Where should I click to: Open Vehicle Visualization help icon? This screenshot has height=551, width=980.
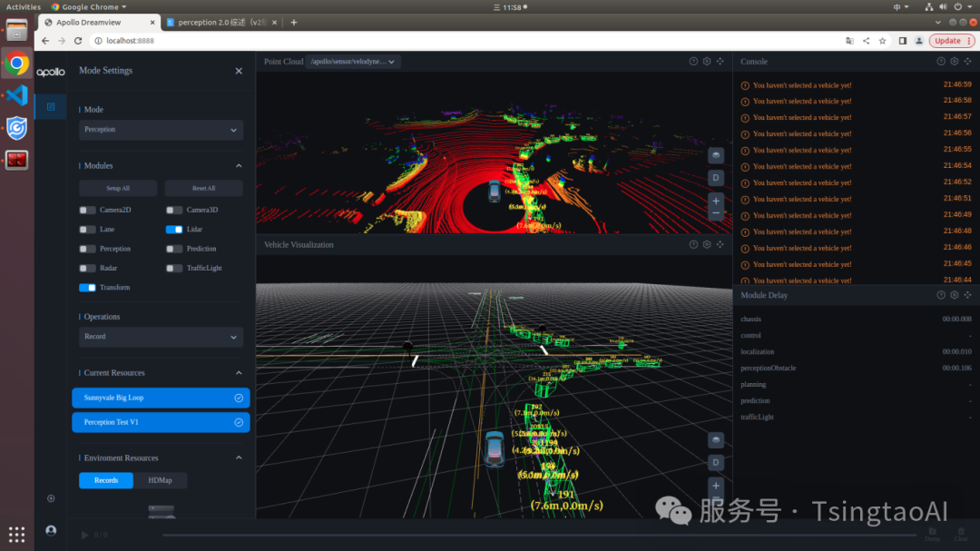pyautogui.click(x=693, y=244)
